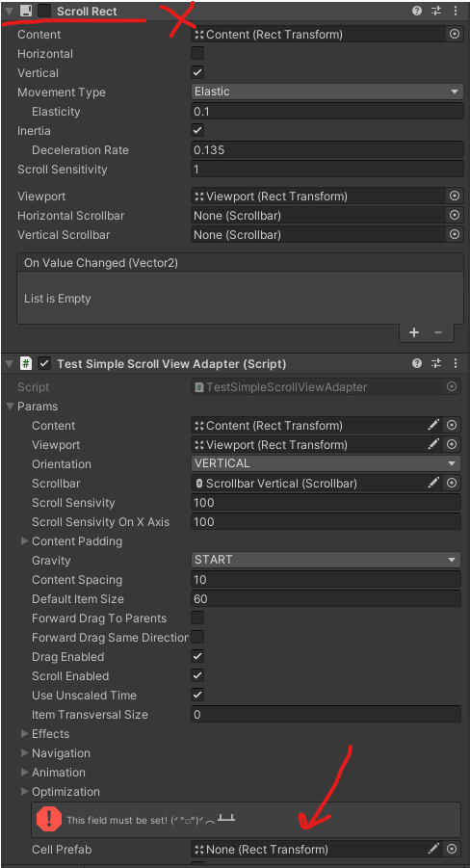The image size is (470, 868).
Task: Open object picker for Cell Prefab field
Action: click(x=452, y=849)
